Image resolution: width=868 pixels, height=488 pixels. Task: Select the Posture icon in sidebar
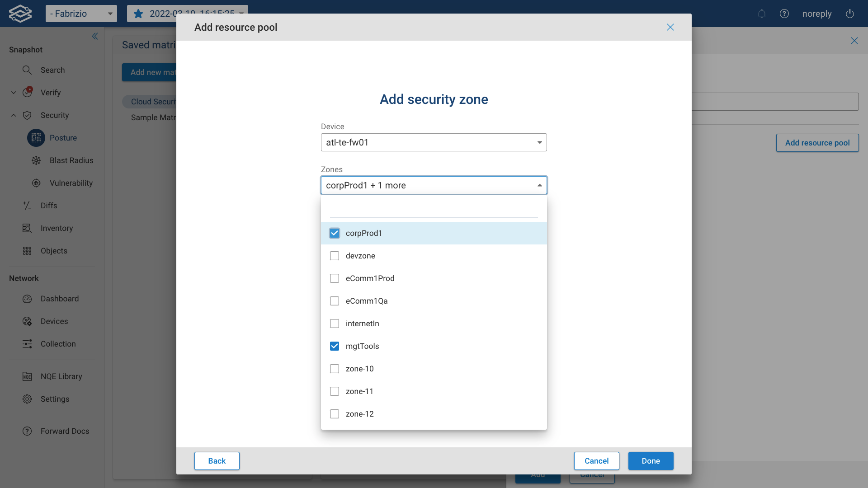tap(36, 138)
